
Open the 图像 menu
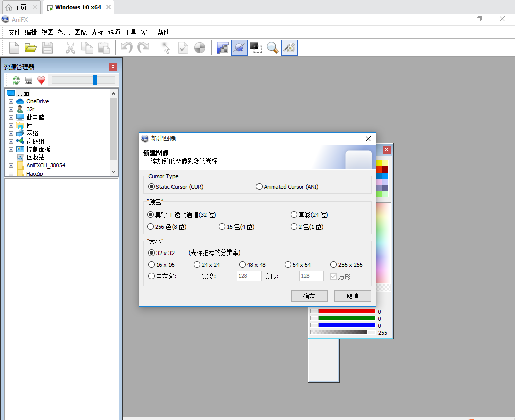point(80,32)
